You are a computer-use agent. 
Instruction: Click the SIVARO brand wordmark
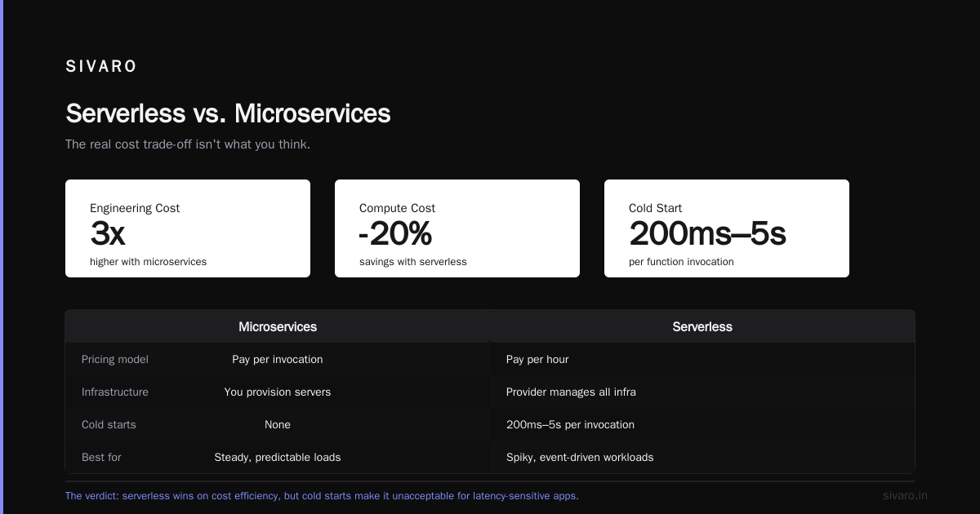[101, 67]
